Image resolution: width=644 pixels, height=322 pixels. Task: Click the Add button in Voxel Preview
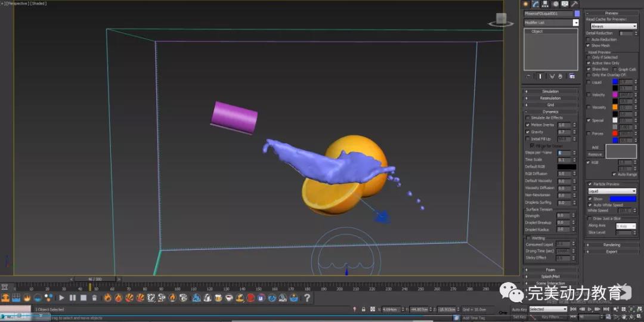click(x=595, y=147)
